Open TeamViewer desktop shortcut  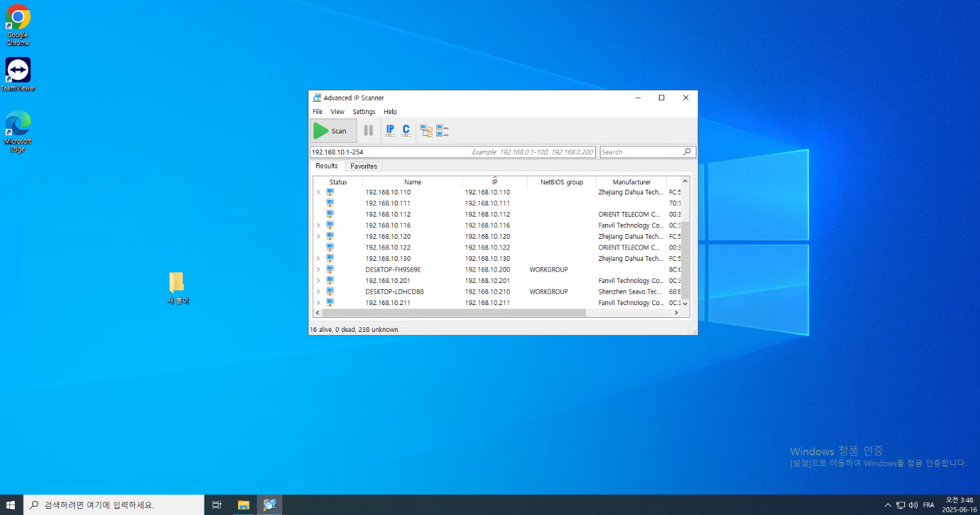pos(18,71)
